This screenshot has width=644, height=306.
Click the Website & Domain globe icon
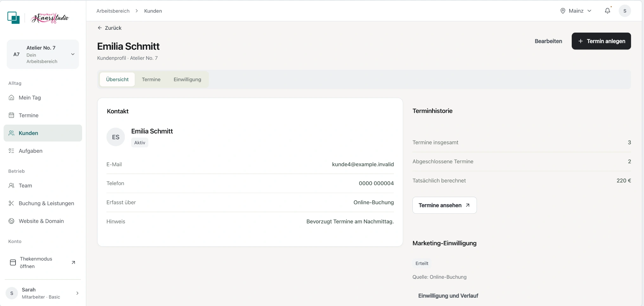[x=11, y=221]
